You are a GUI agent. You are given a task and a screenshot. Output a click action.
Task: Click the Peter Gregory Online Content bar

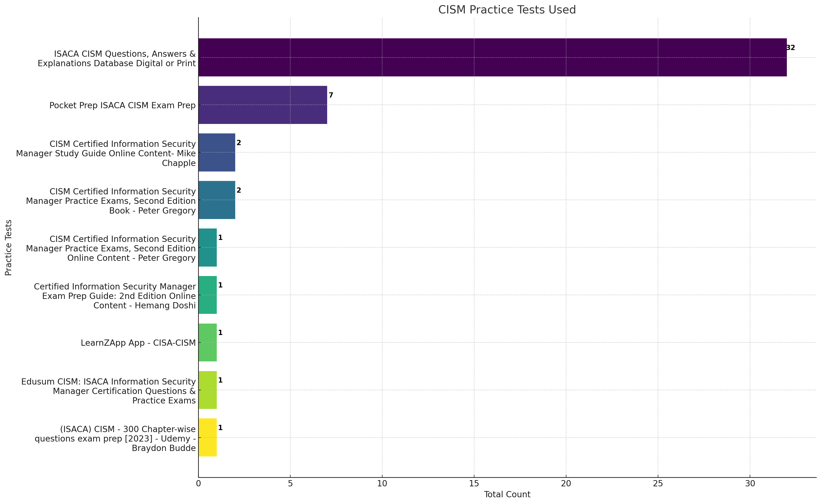208,247
